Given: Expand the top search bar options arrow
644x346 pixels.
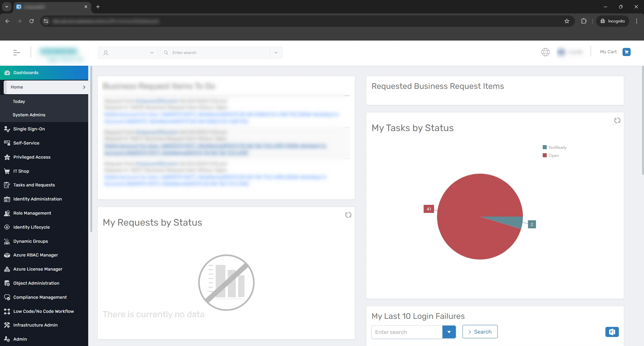Looking at the screenshot, I should 276,53.
